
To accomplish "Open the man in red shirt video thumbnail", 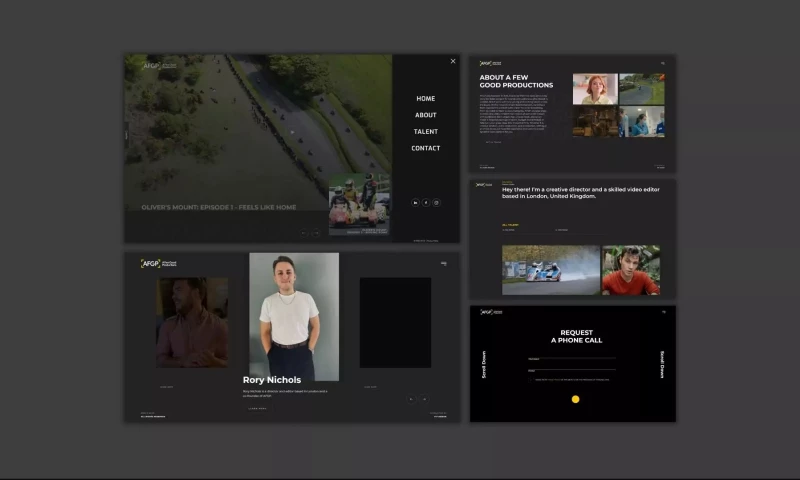I will (x=631, y=270).
